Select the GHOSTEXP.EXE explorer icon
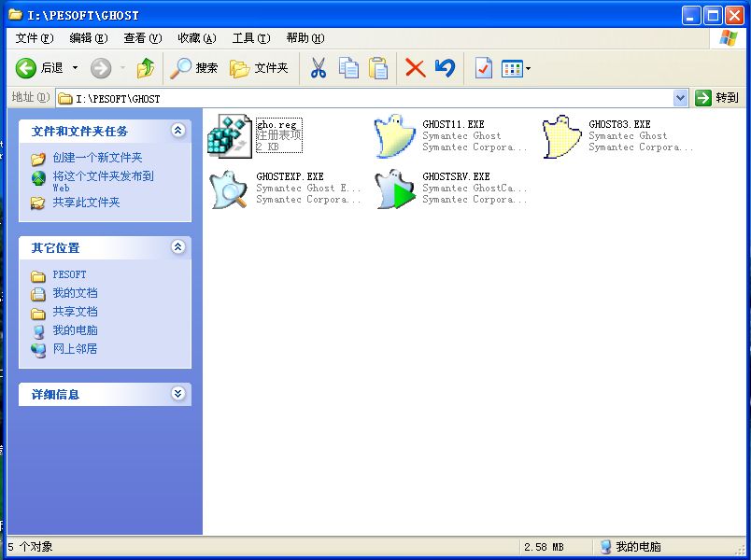This screenshot has height=560, width=751. tap(229, 189)
